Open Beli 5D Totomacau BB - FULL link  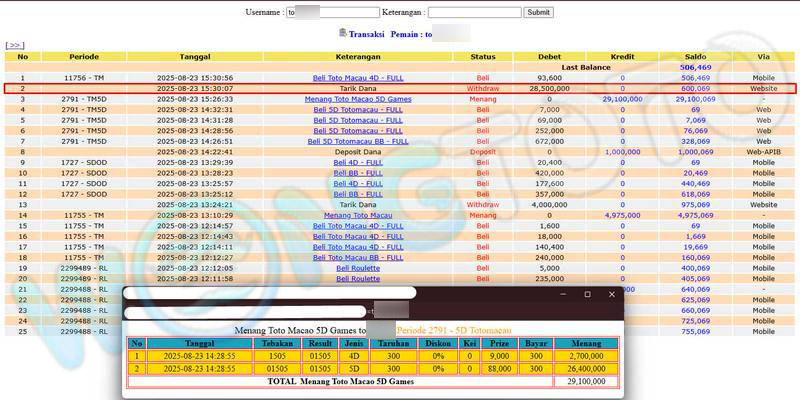tap(358, 141)
